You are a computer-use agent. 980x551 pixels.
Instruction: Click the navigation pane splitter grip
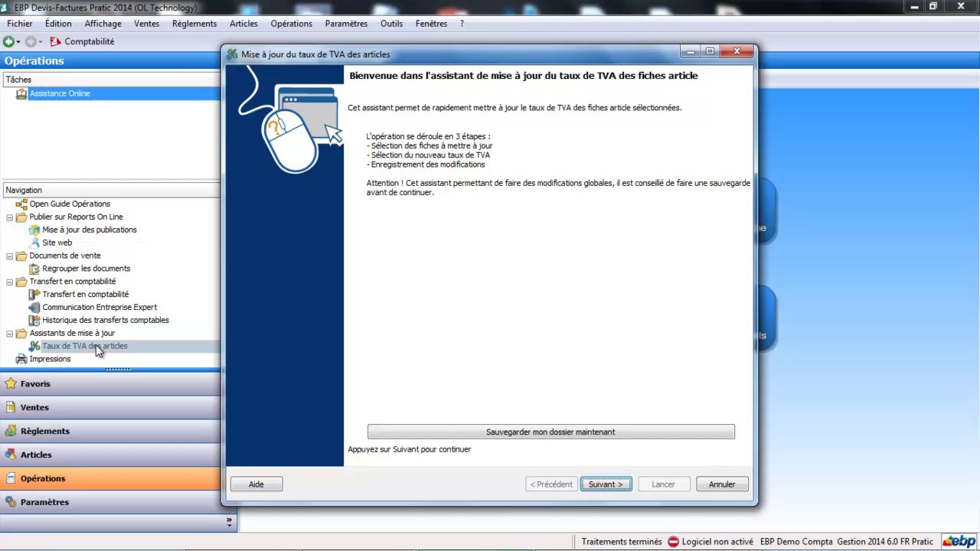coord(118,369)
